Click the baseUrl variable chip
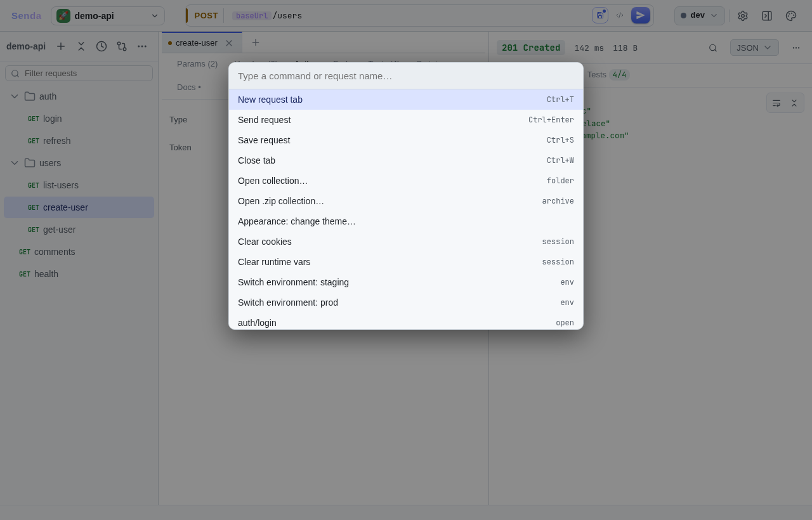This screenshot has width=812, height=520. coord(252,16)
